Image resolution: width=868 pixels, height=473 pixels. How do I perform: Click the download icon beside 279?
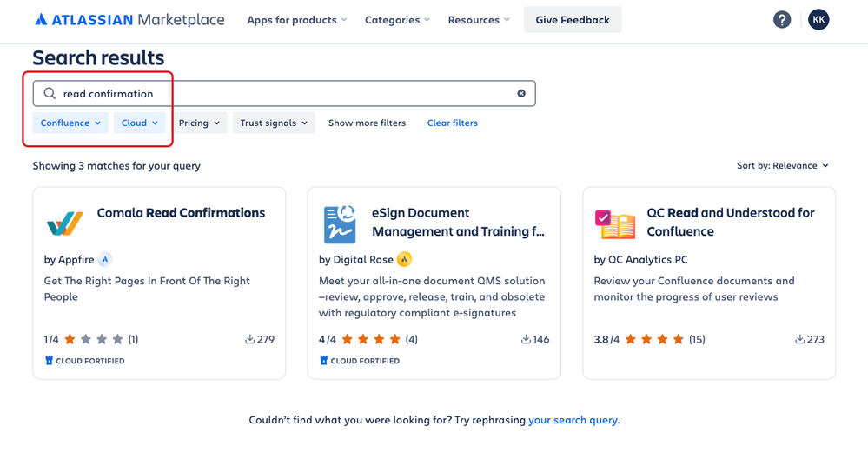(x=249, y=339)
